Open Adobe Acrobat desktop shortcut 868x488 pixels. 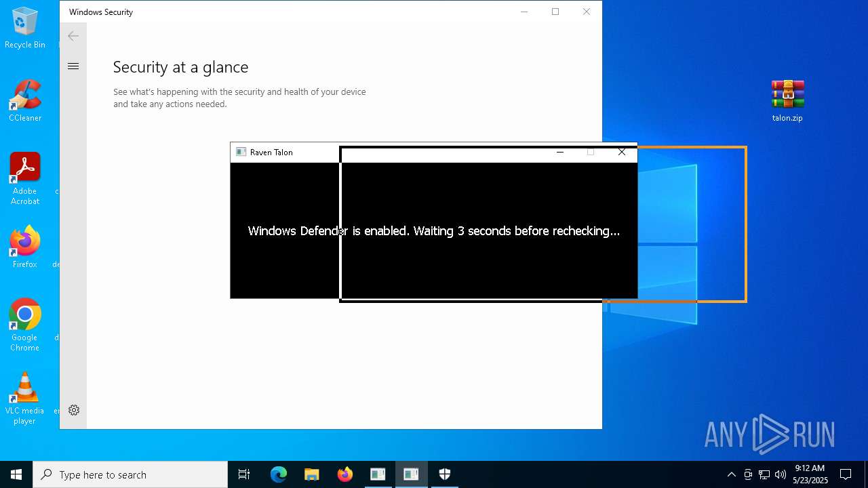[x=25, y=179]
